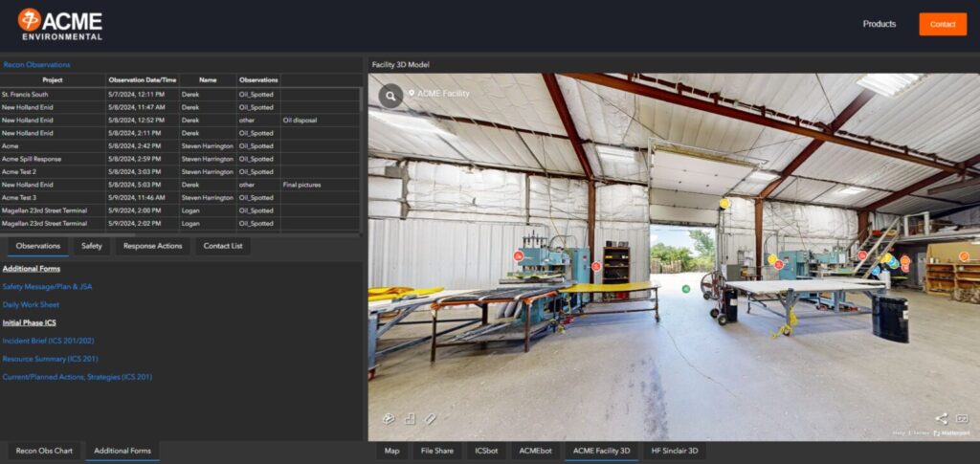
Task: Click the green tag on the floor near the doorway
Action: point(685,289)
